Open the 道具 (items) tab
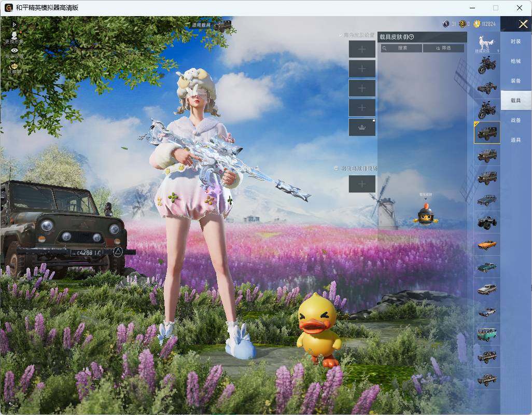 coord(516,140)
